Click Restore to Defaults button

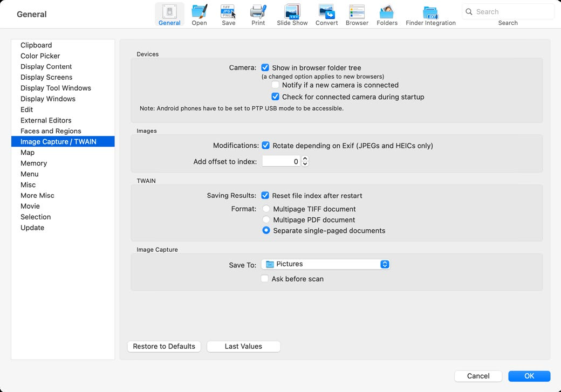(164, 346)
